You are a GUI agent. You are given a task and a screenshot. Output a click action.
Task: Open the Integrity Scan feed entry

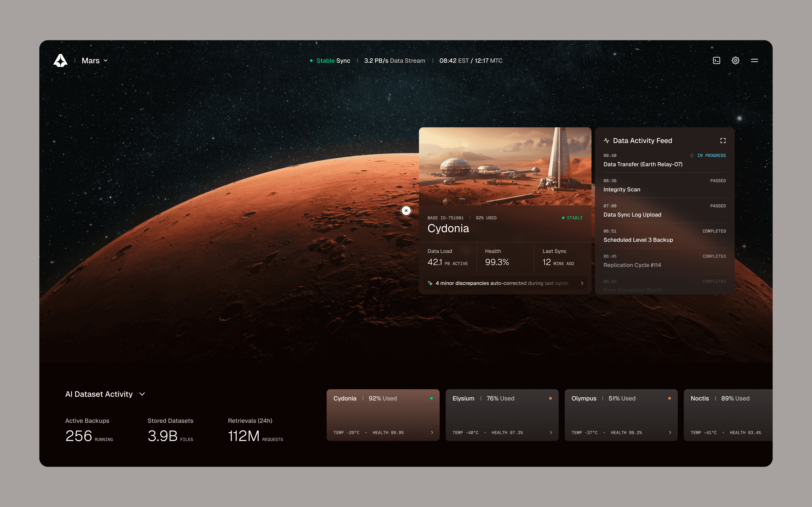point(622,189)
